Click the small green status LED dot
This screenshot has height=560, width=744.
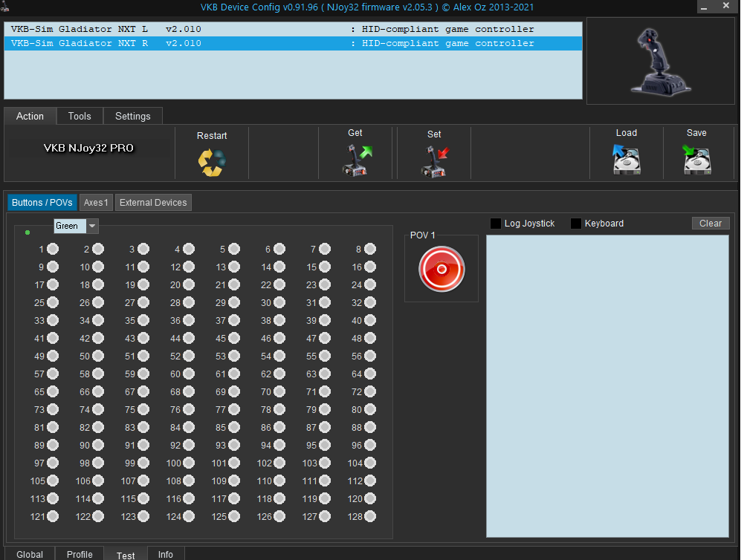[x=28, y=232]
